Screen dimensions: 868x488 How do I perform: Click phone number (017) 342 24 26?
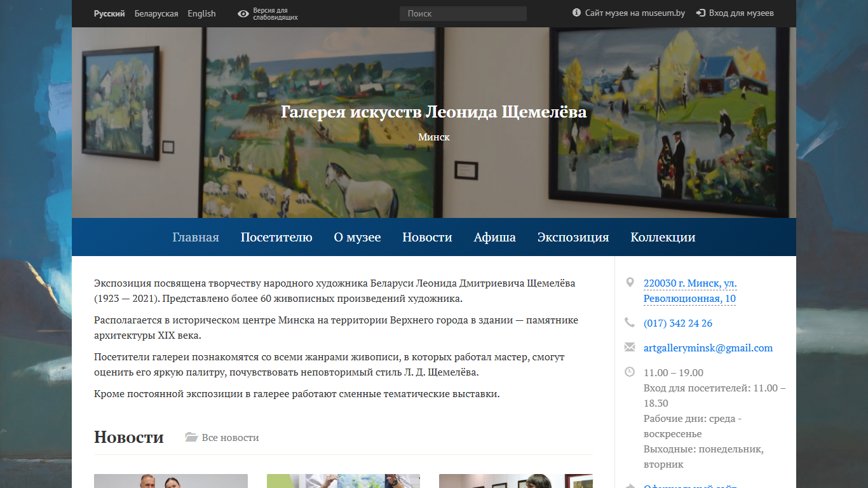pos(678,323)
